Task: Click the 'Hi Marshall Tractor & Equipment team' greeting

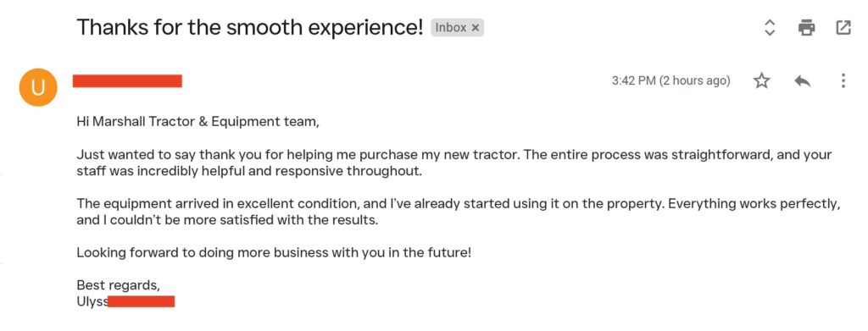Action: tap(198, 122)
